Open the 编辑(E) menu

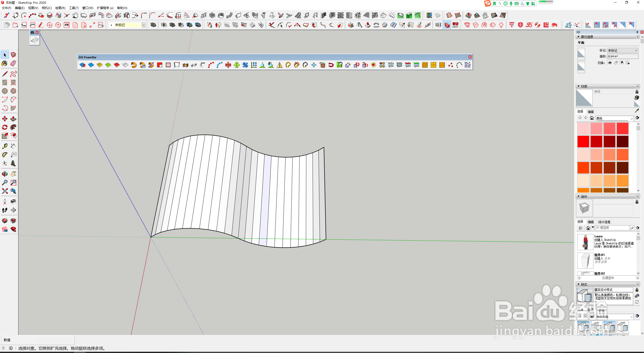tap(20, 8)
